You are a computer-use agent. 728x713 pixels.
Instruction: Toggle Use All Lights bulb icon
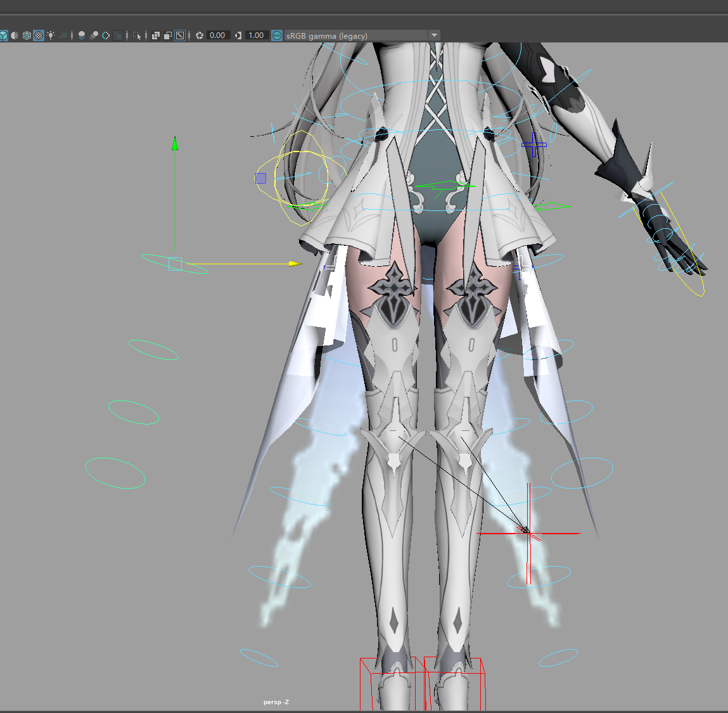click(51, 35)
